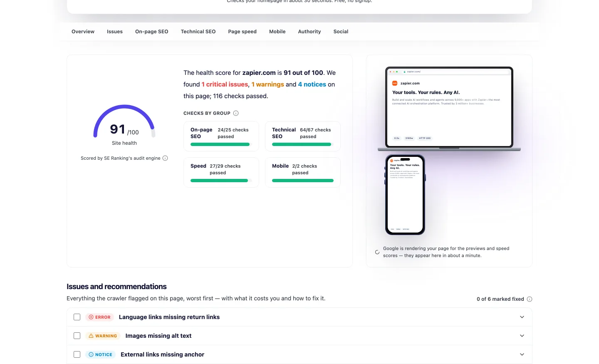Screen dimensions: 599x364
Task: Click the 'Scored by SE Ranking's audit engine' text
Action: tap(121, 158)
